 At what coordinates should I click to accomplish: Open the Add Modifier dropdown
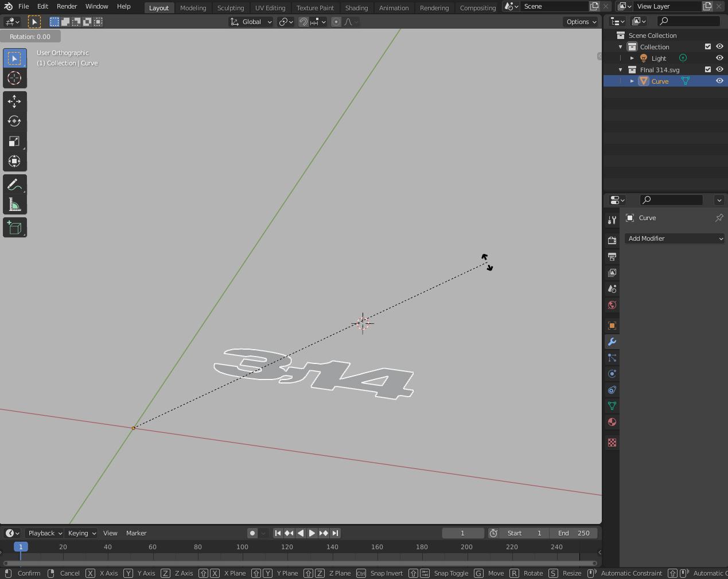675,238
